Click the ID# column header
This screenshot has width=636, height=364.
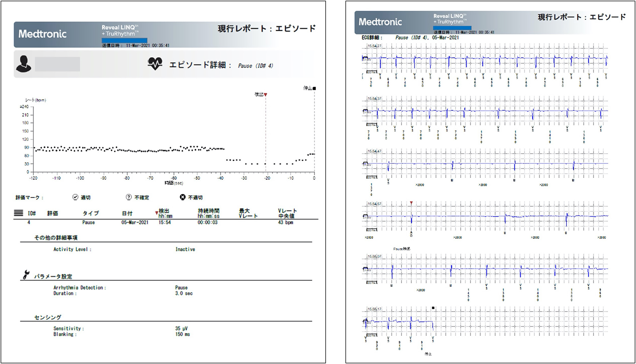coord(32,213)
